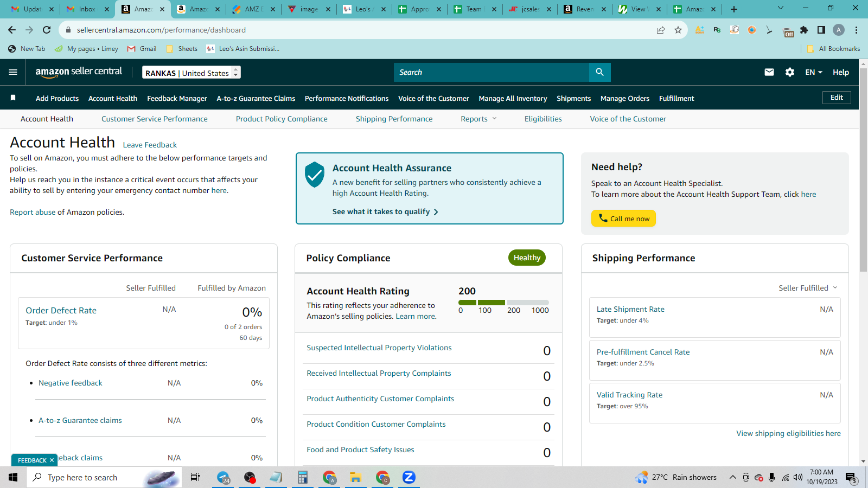Click the Chrome profile avatar icon
This screenshot has width=868, height=488.
(x=839, y=30)
